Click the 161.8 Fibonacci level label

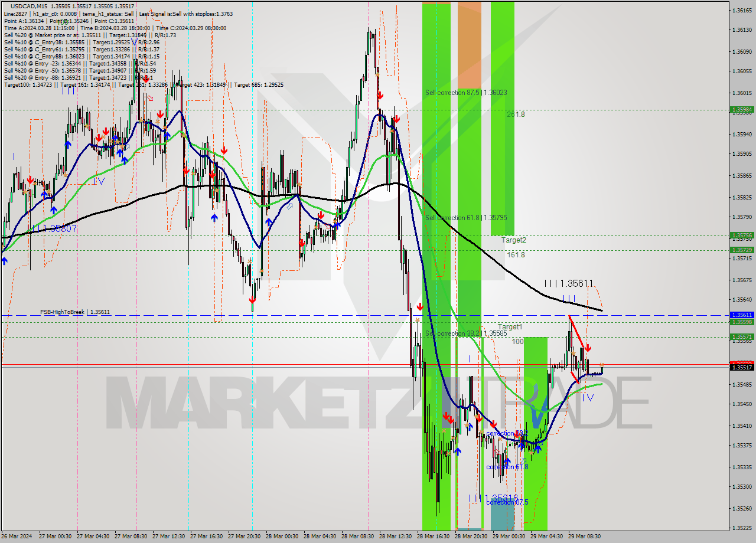tap(516, 254)
